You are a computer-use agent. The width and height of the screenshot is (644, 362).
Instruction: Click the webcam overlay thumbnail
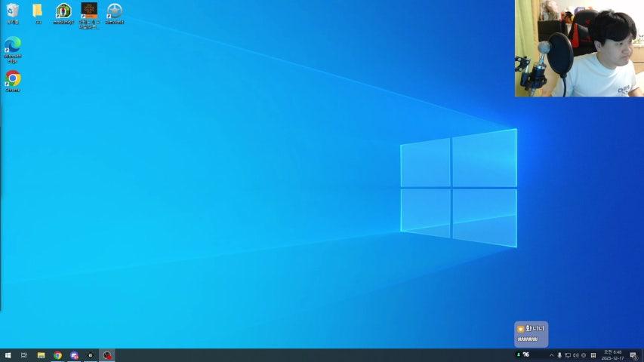tap(580, 48)
